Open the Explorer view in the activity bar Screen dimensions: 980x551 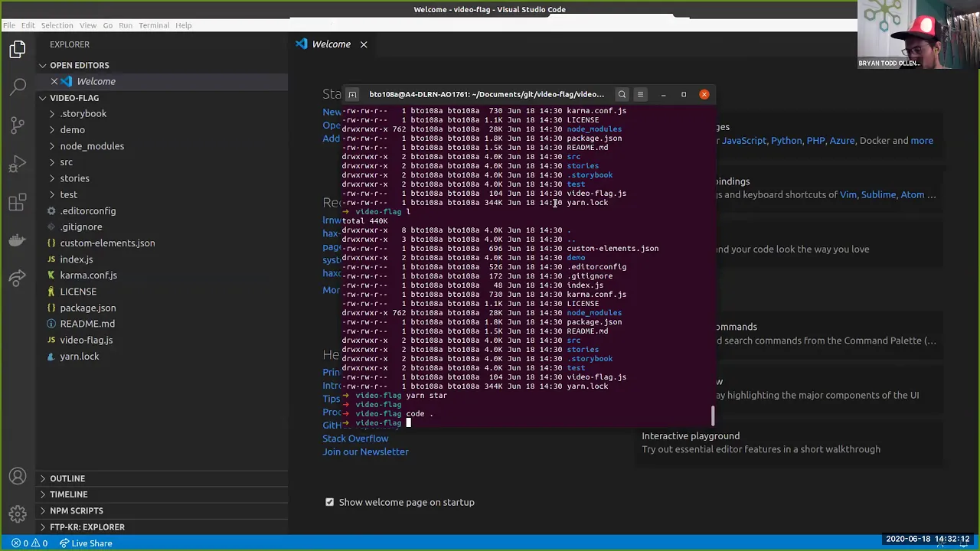click(x=18, y=50)
